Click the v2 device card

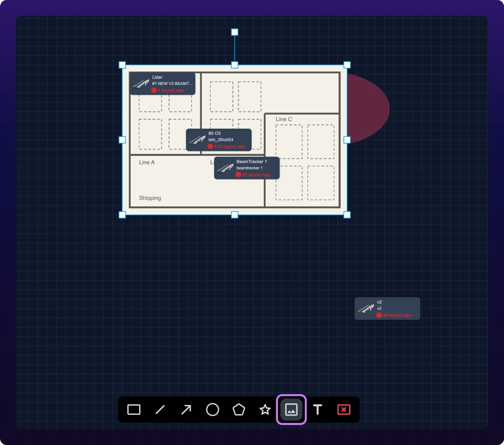coord(387,308)
